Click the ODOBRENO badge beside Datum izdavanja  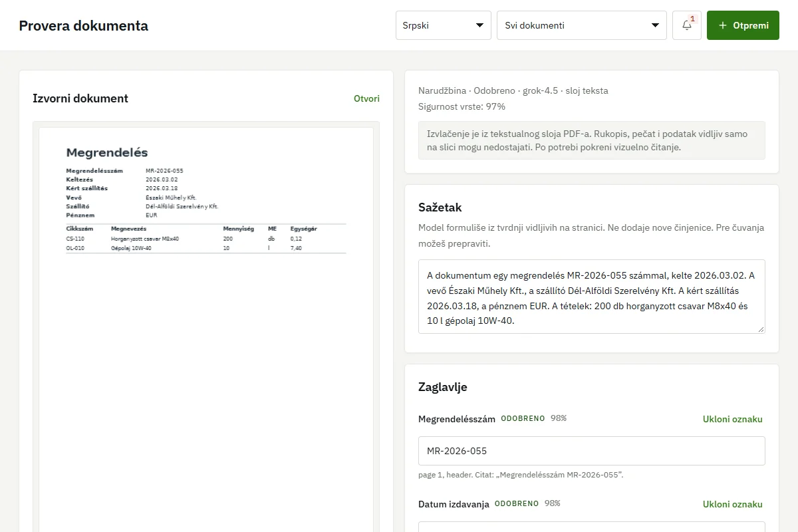[x=517, y=503]
